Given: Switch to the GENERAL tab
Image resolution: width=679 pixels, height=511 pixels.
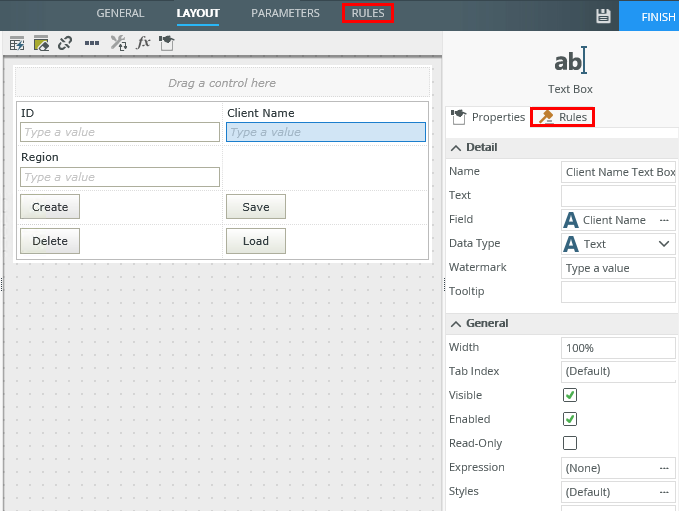Looking at the screenshot, I should (120, 13).
